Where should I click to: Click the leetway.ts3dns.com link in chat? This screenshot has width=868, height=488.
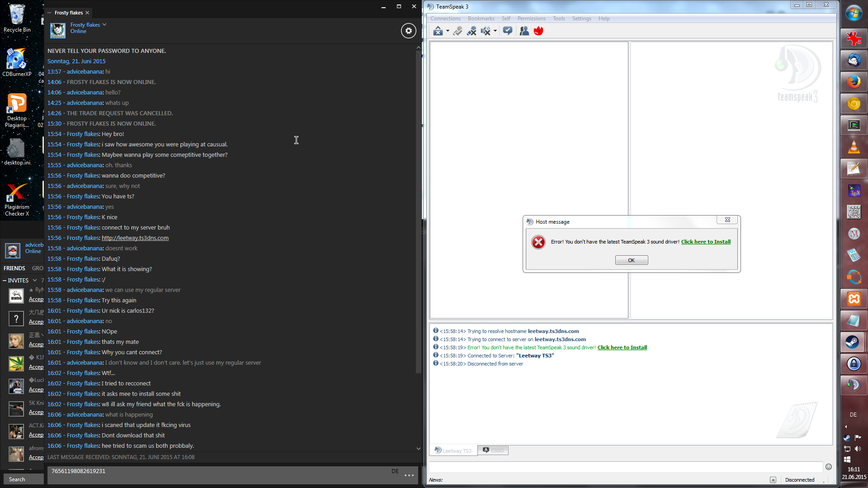135,238
